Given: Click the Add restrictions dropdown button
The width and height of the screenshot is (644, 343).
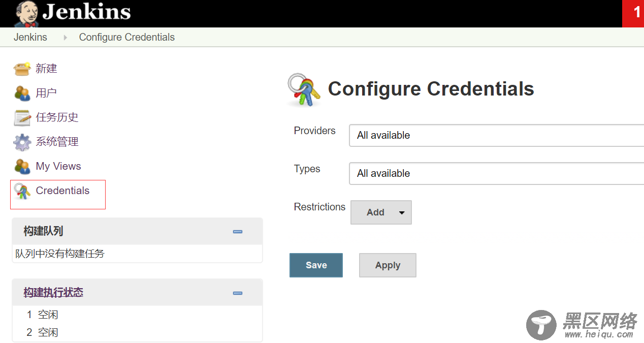Looking at the screenshot, I should pyautogui.click(x=381, y=212).
